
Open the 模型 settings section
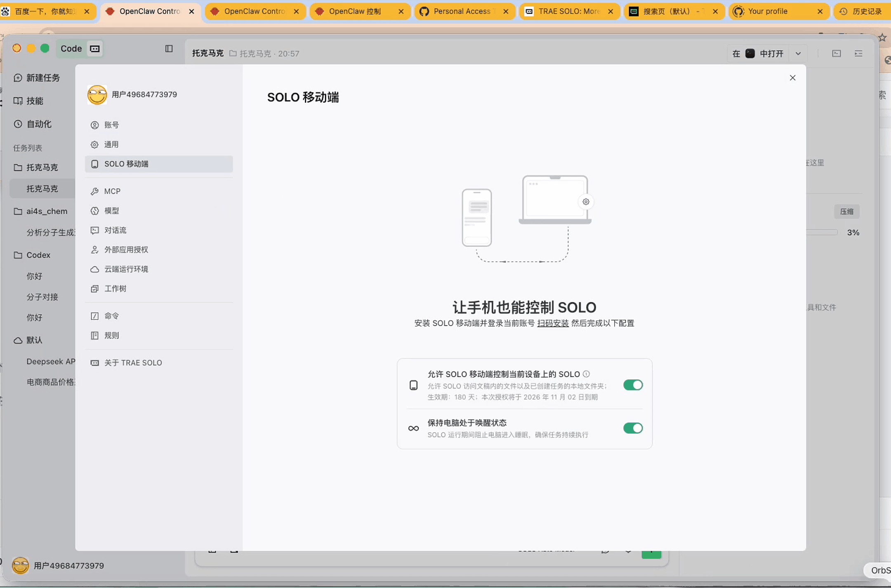click(159, 211)
